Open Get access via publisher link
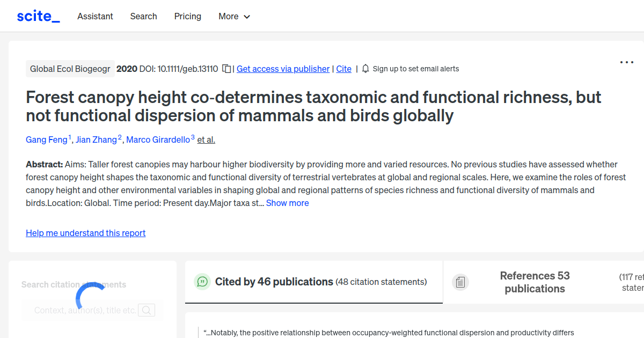Image resolution: width=644 pixels, height=338 pixels. pos(283,69)
